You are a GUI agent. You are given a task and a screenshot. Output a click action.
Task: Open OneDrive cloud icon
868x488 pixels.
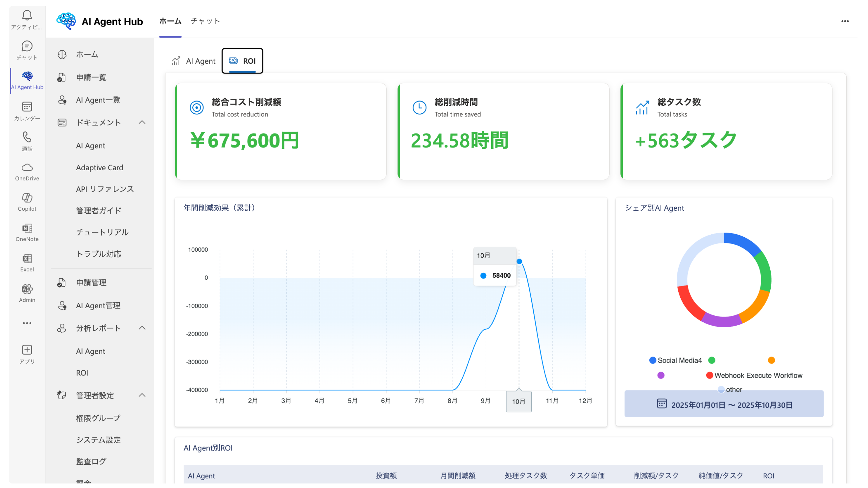[x=27, y=167]
